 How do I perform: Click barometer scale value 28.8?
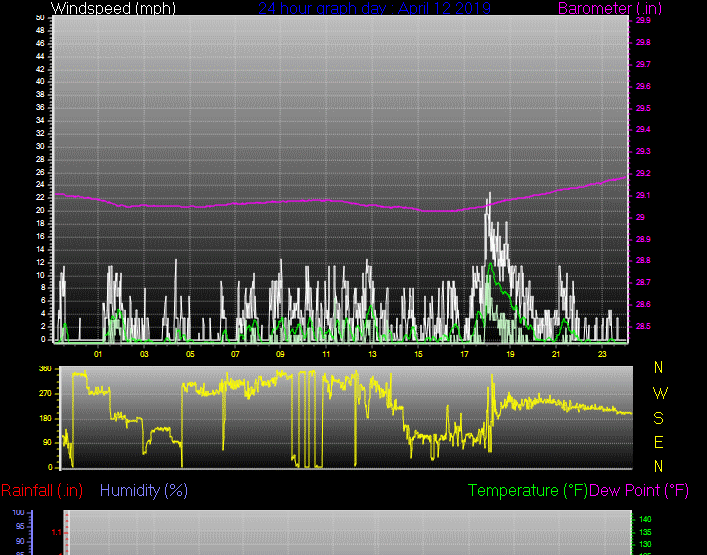click(643, 261)
